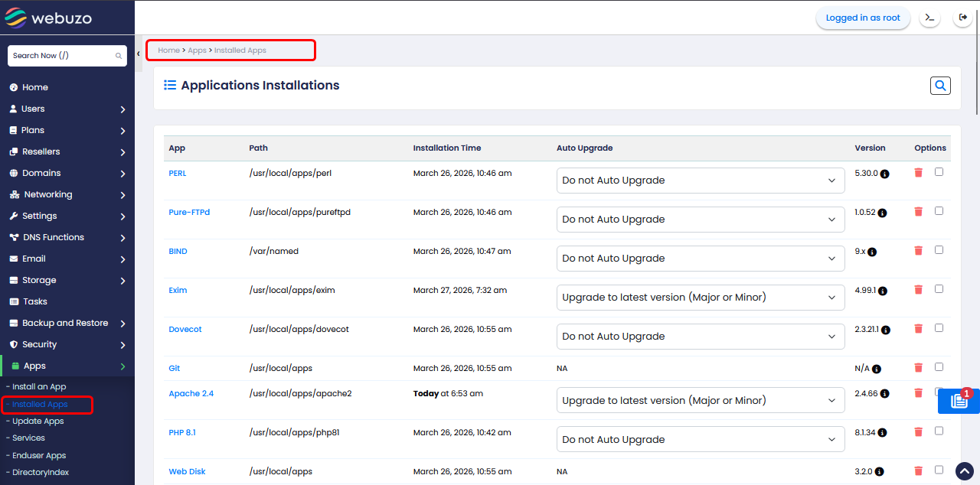Click the terminal icon in top bar

[929, 18]
